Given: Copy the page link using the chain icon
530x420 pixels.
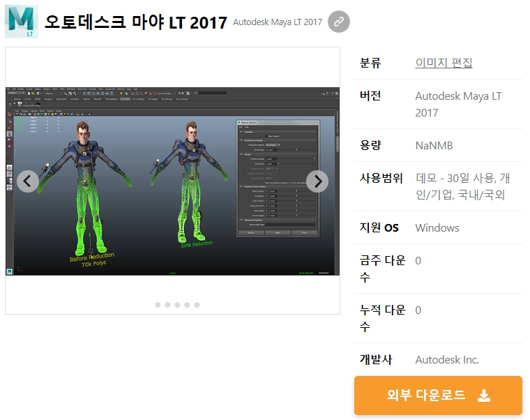Looking at the screenshot, I should tap(339, 22).
